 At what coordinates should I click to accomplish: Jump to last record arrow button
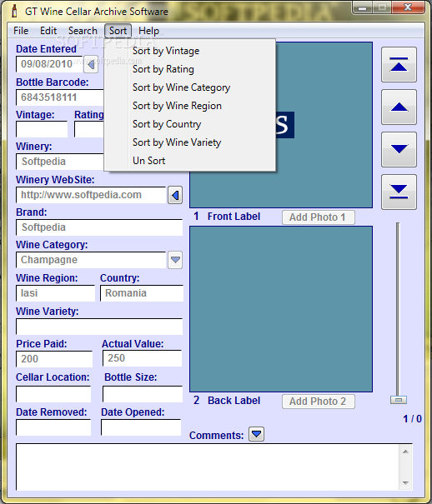399,192
